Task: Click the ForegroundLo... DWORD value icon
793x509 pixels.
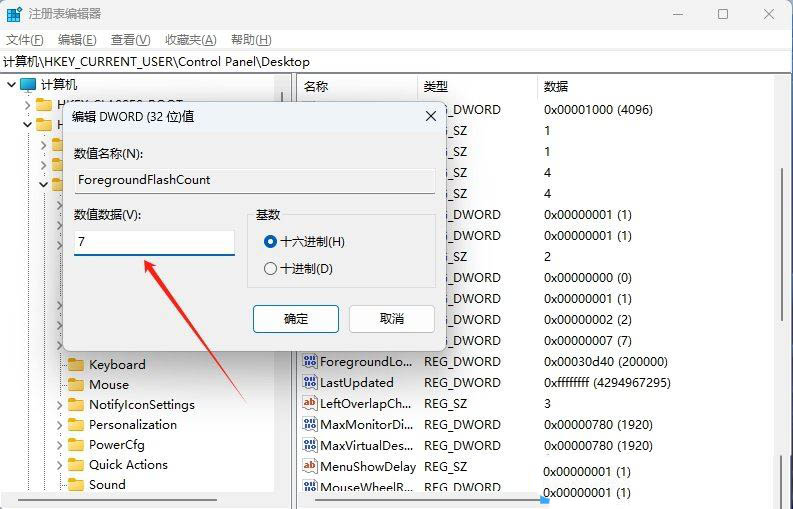Action: [309, 362]
